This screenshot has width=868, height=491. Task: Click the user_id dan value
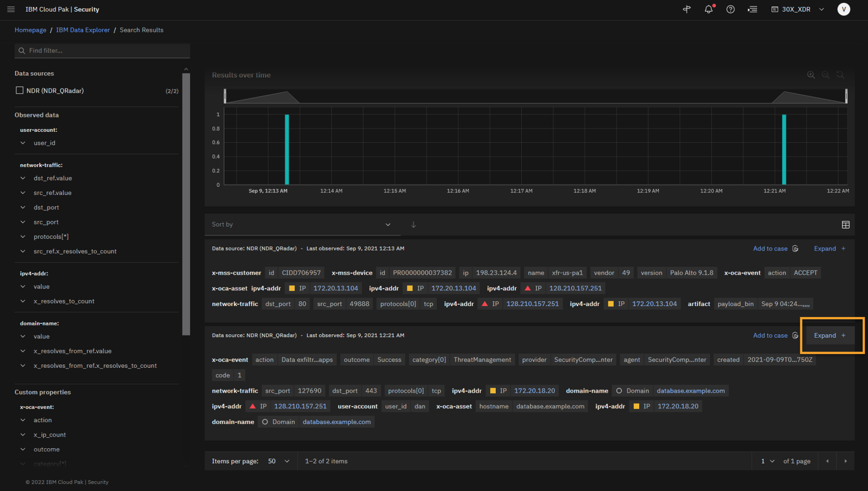[x=420, y=407]
